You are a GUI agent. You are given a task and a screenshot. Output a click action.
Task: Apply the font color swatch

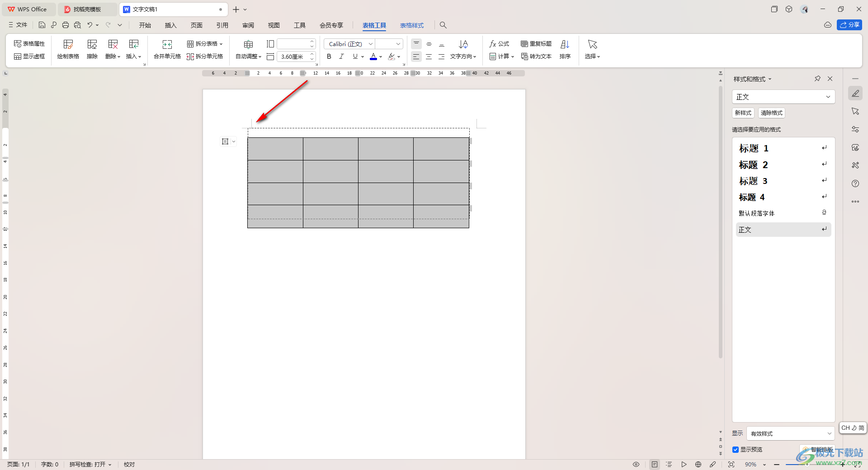(373, 56)
